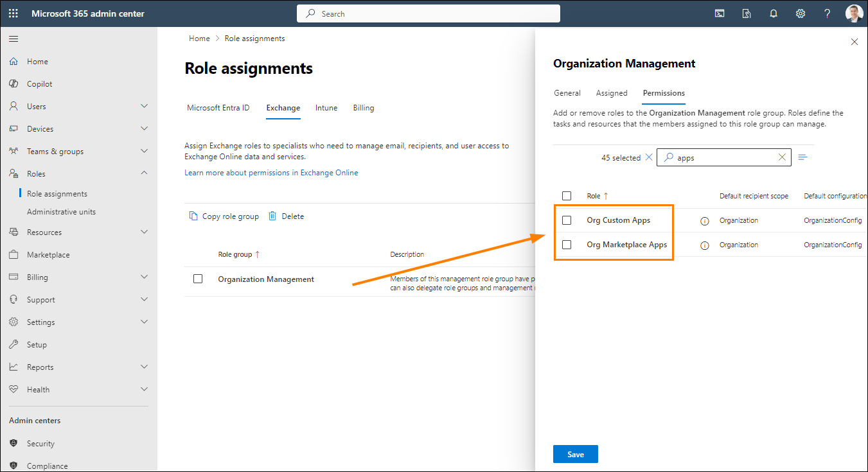The height and width of the screenshot is (472, 868).
Task: Open the account profile picture
Action: tap(854, 13)
